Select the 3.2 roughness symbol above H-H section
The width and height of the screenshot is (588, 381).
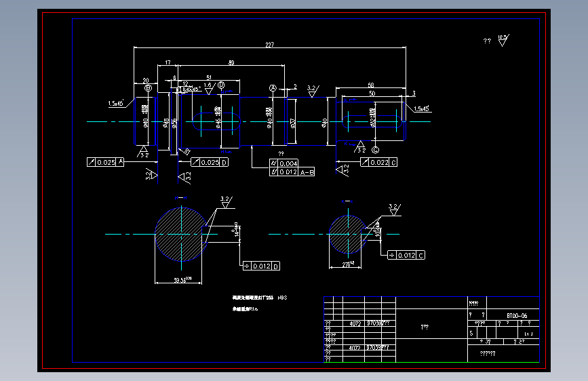pyautogui.click(x=226, y=202)
